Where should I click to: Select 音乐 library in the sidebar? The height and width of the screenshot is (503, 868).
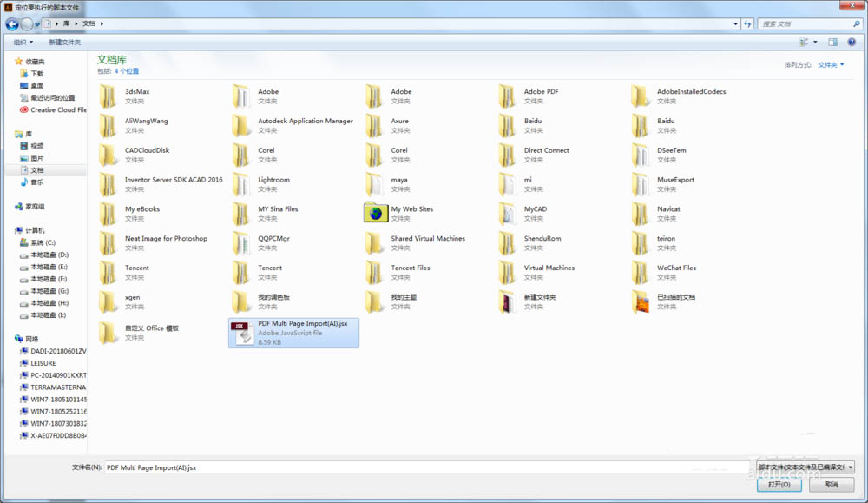[31, 182]
